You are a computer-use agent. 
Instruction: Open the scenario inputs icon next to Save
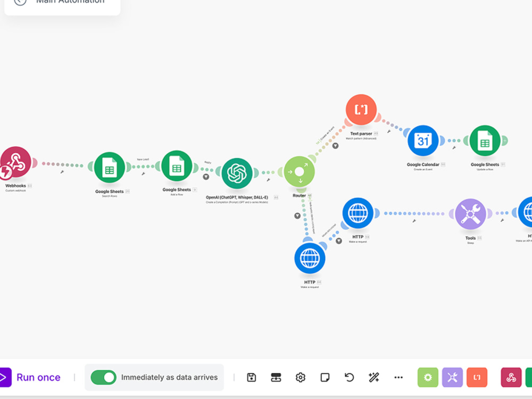tap(276, 377)
